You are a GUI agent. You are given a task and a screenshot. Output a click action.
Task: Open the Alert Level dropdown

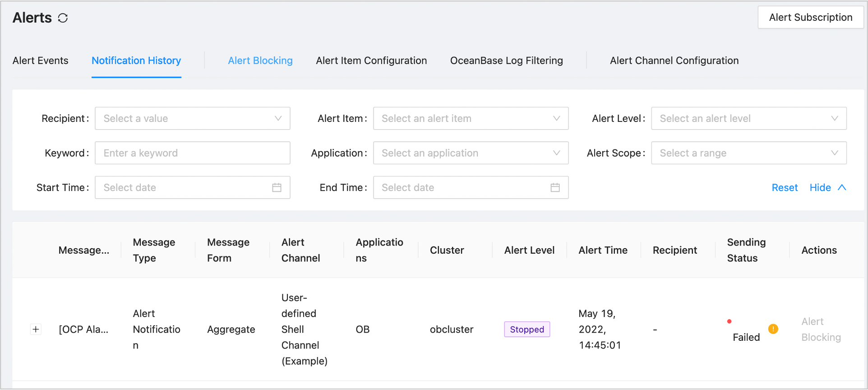point(748,119)
